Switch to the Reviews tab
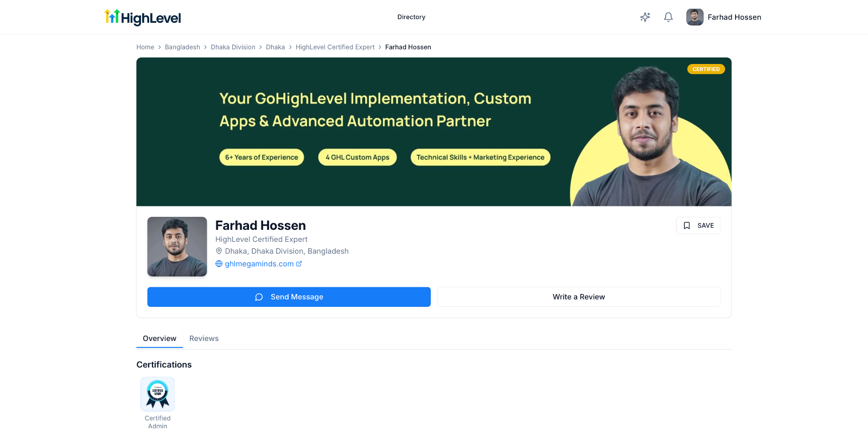The width and height of the screenshot is (868, 438). pos(204,338)
